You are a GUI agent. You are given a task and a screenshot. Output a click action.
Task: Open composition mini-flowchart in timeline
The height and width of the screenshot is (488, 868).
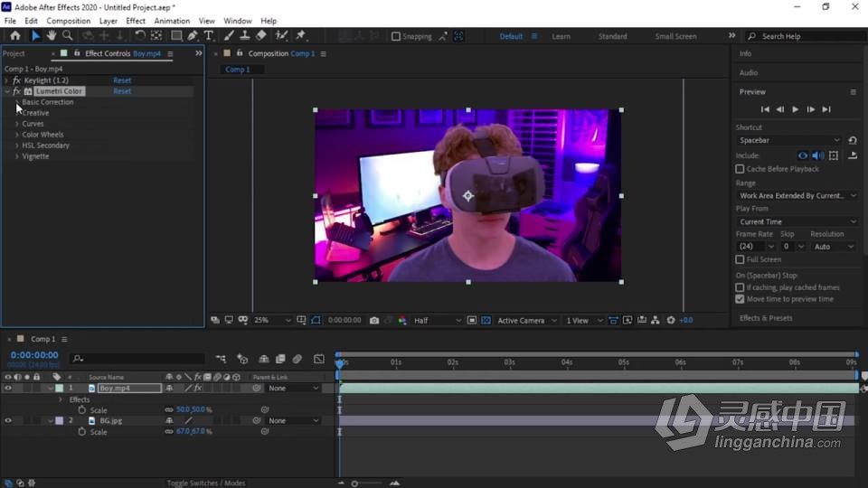coord(221,359)
